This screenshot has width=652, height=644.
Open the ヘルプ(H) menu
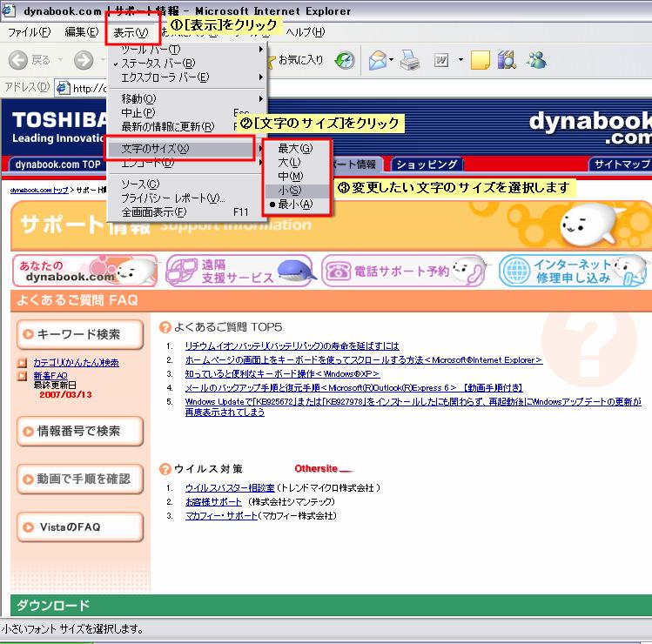[x=306, y=32]
